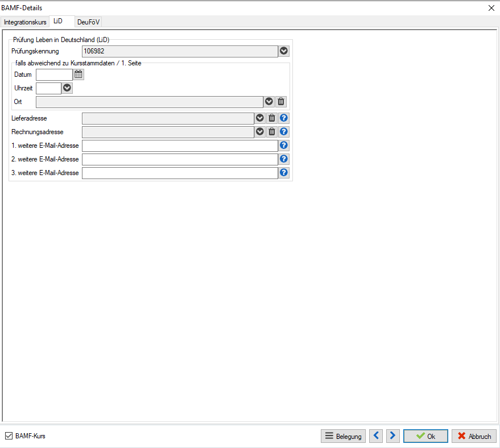This screenshot has width=500, height=448.
Task: Show help for Lieferadresse
Action: pos(284,118)
